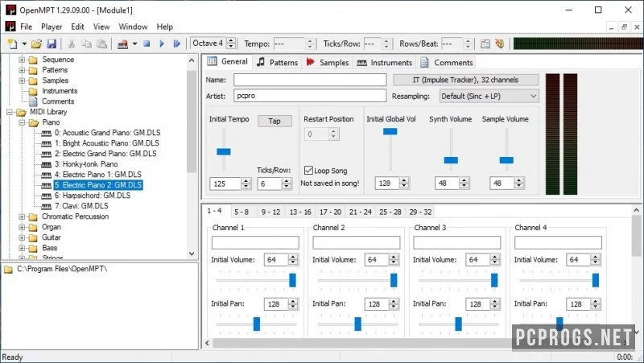Click the Stop playback button
The width and height of the screenshot is (644, 363).
[x=147, y=43]
